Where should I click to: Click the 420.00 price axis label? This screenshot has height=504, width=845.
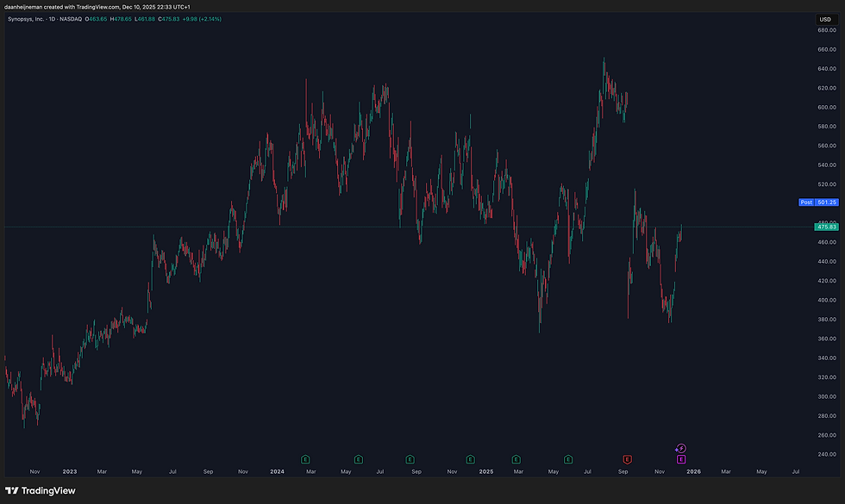pyautogui.click(x=827, y=281)
